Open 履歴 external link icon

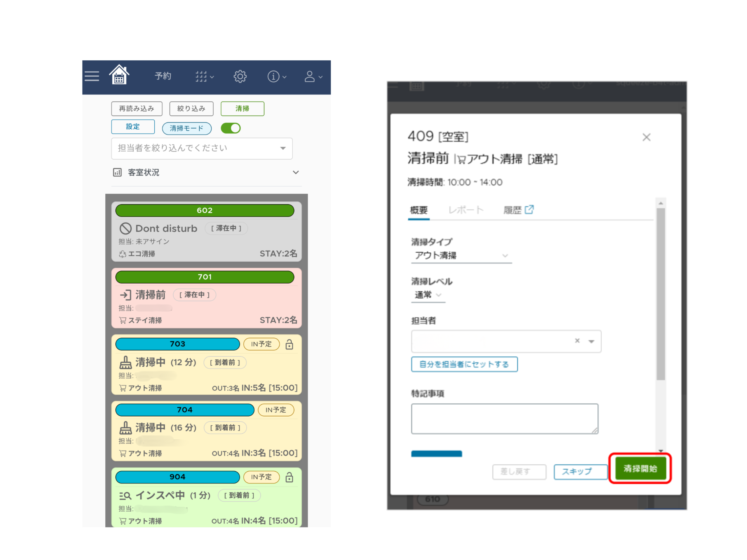529,210
